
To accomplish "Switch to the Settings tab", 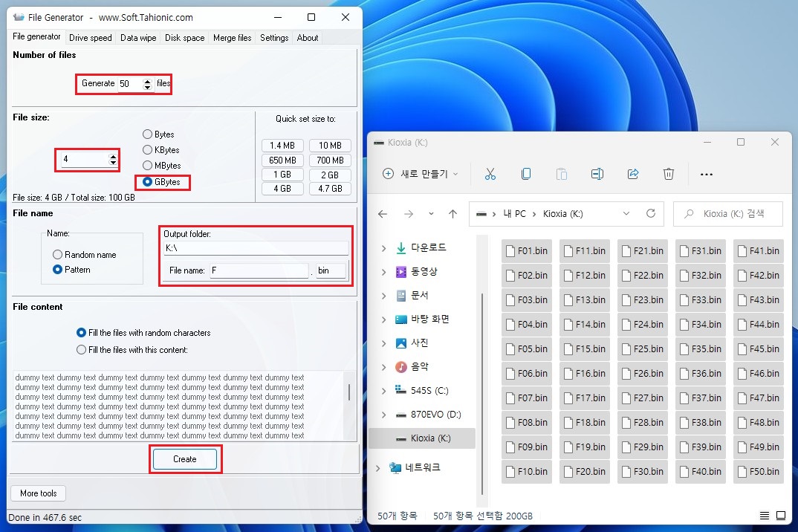I will [274, 38].
